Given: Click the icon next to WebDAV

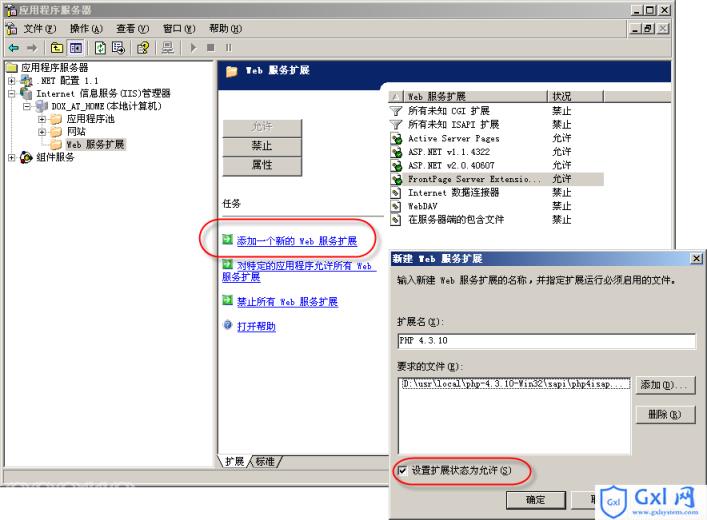Looking at the screenshot, I should 395,207.
